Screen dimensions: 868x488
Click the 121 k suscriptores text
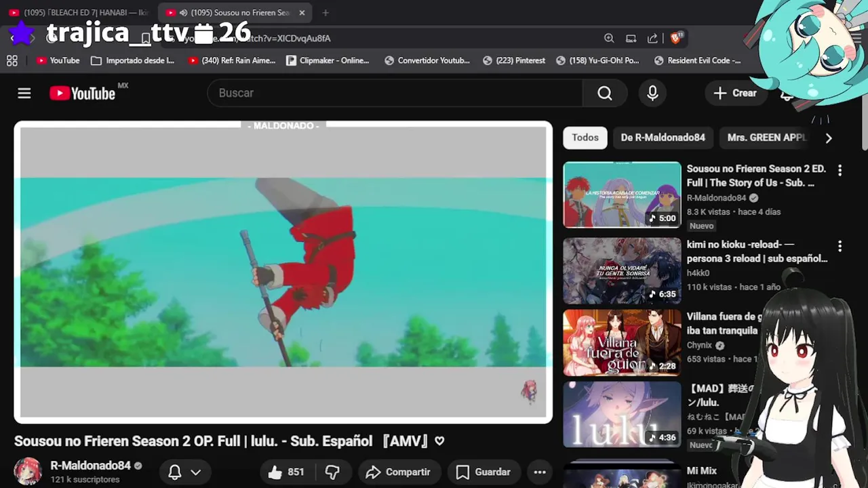tap(85, 479)
